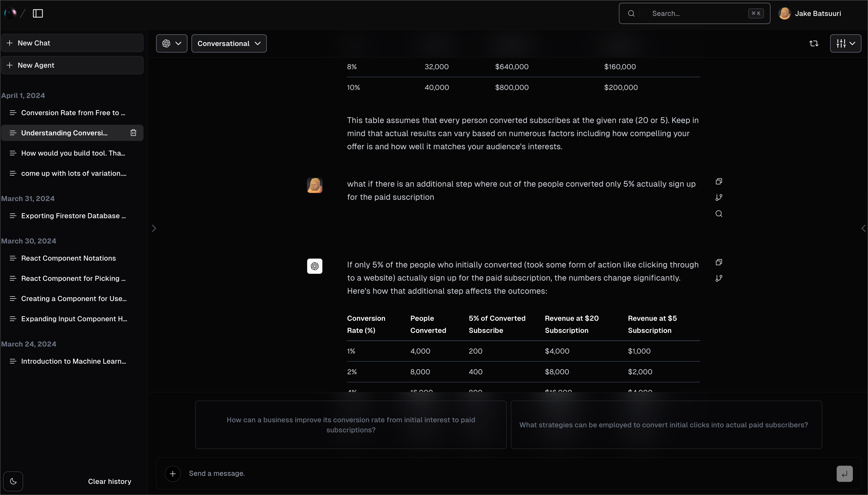Copy the assistant's reply message
Image resolution: width=868 pixels, height=495 pixels.
719,262
